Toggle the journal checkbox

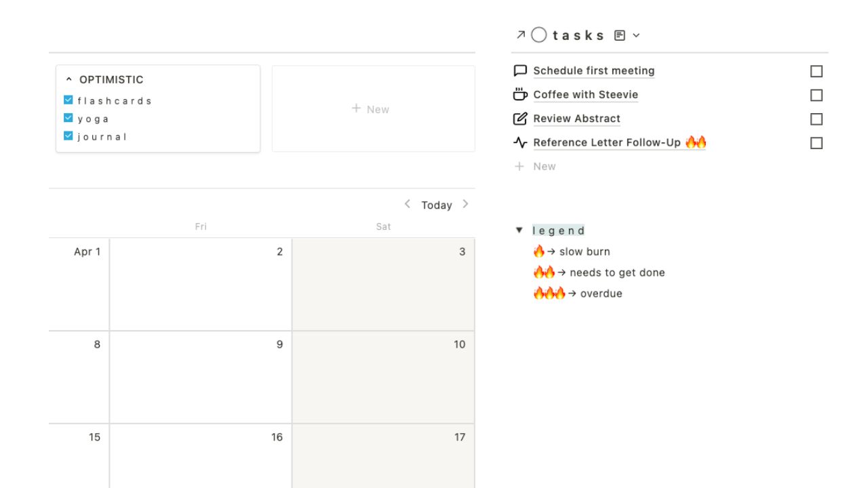pyautogui.click(x=68, y=136)
